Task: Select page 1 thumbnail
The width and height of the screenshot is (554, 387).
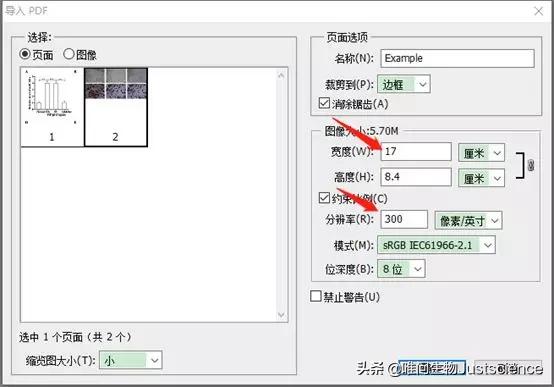Action: point(52,107)
